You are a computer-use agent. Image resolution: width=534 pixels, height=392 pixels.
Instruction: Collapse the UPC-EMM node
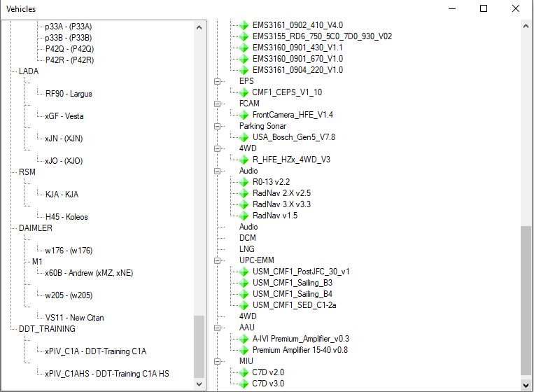click(217, 260)
